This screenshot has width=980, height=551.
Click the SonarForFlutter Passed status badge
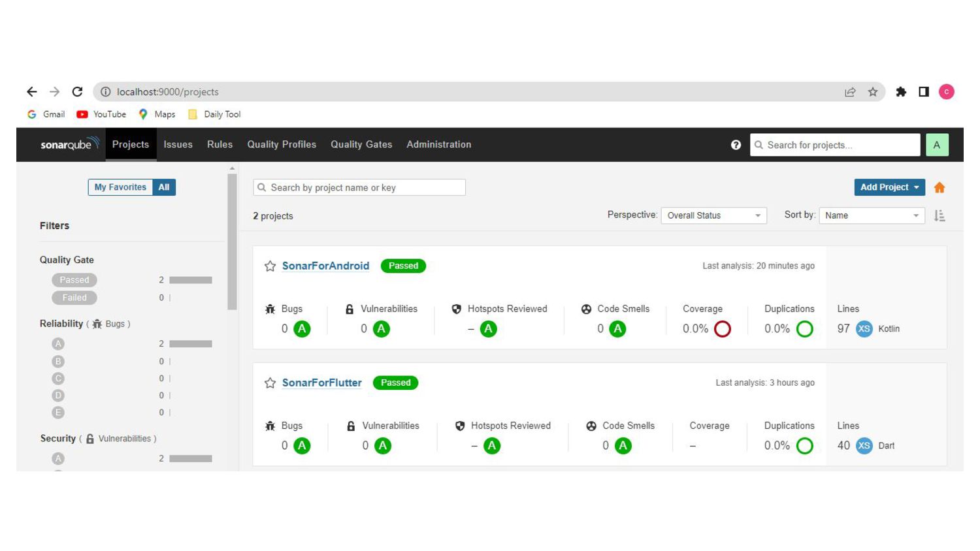(395, 383)
